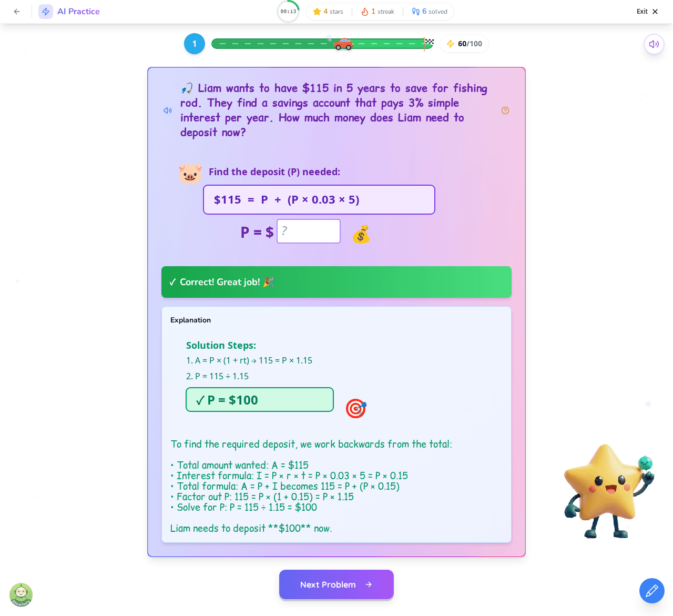This screenshot has width=673, height=616.
Task: Click the Correct! Great job! banner
Action: pos(336,282)
